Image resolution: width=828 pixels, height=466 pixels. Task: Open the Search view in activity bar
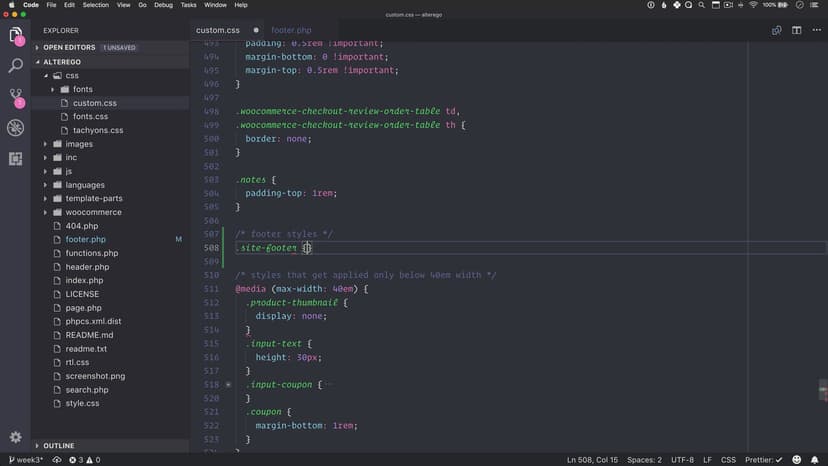16,66
